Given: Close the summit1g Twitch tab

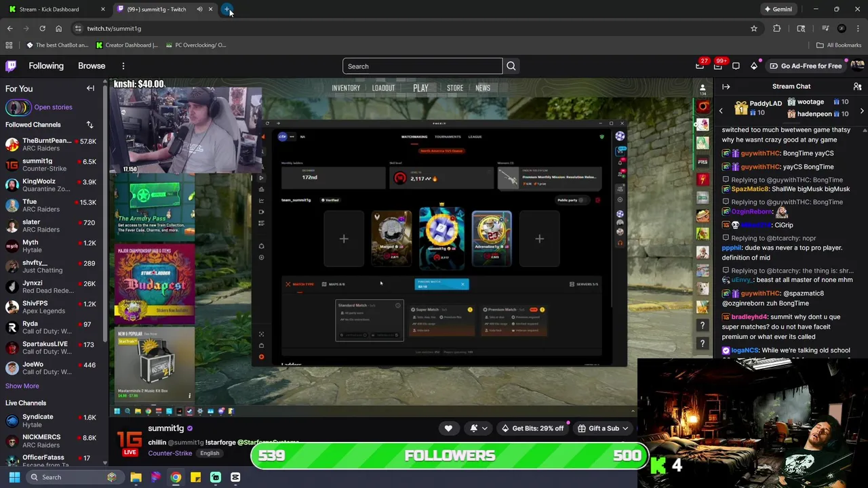Looking at the screenshot, I should pyautogui.click(x=211, y=9).
